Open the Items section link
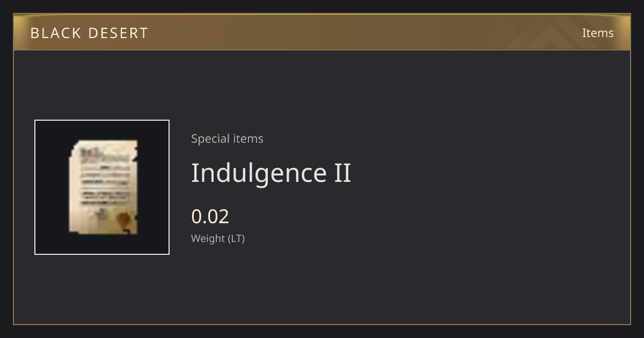Screen dimensions: 644x338 (x=598, y=33)
